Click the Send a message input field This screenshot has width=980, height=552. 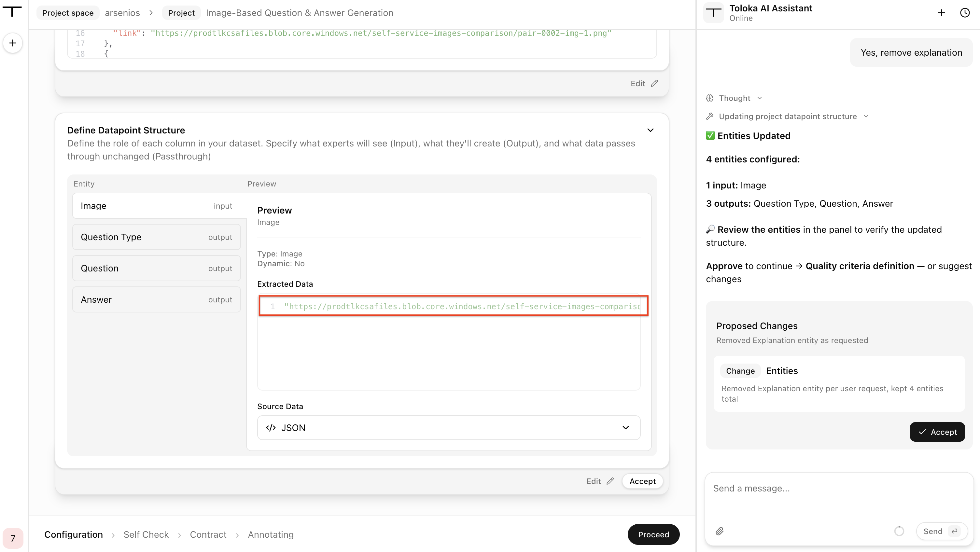(x=838, y=496)
